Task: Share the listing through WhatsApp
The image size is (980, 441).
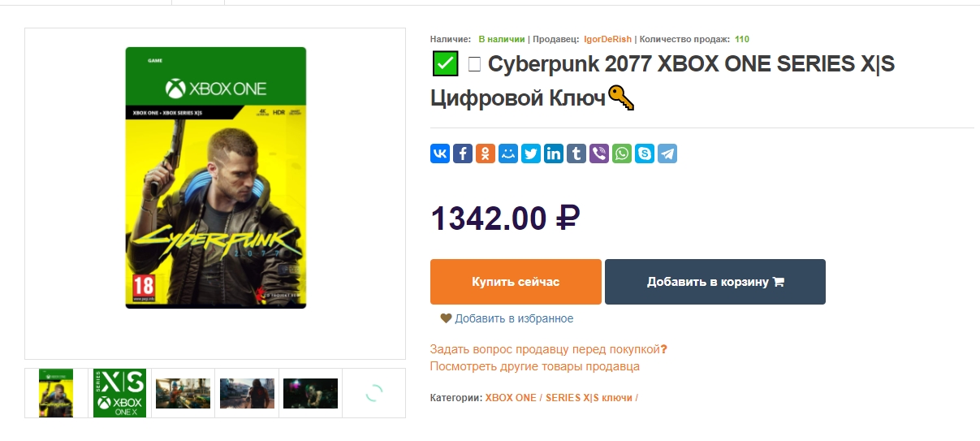Action: 622,153
